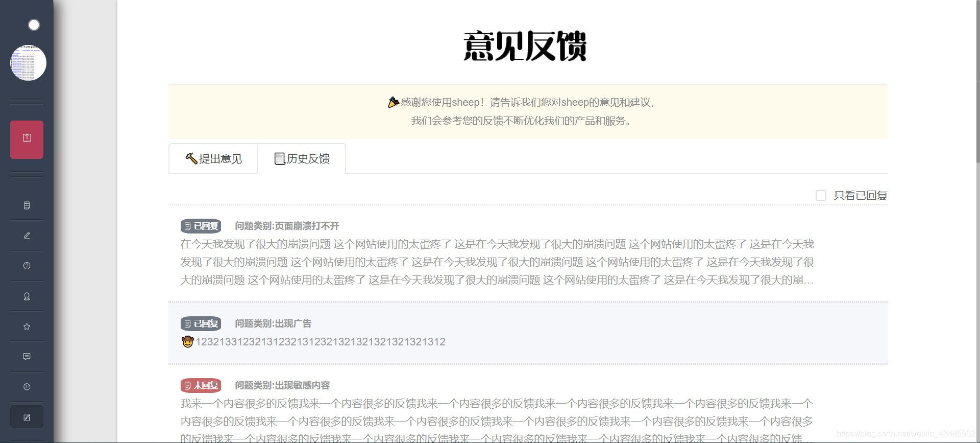Open the question mark help icon
The image size is (980, 443).
pos(27,266)
